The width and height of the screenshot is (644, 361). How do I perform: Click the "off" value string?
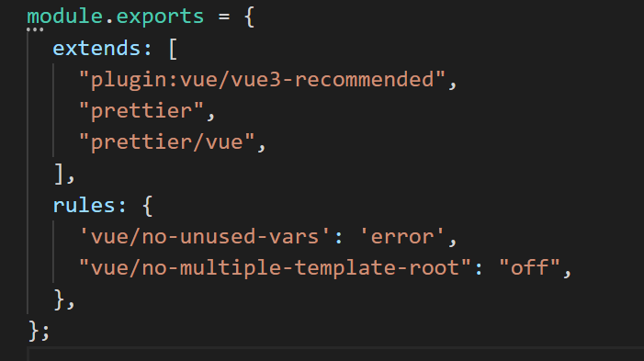529,268
